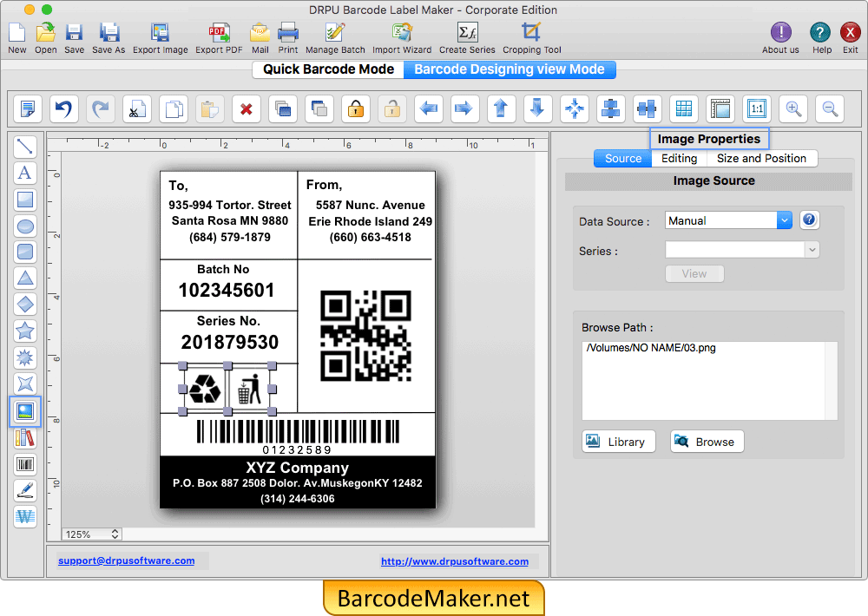Change the 125% zoom level stepper
Screen dimensions: 868x616
click(x=115, y=534)
